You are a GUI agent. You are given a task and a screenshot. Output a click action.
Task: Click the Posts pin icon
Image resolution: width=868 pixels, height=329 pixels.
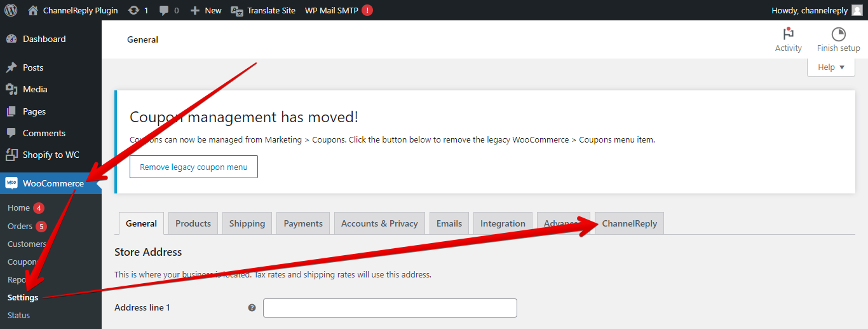(11, 67)
